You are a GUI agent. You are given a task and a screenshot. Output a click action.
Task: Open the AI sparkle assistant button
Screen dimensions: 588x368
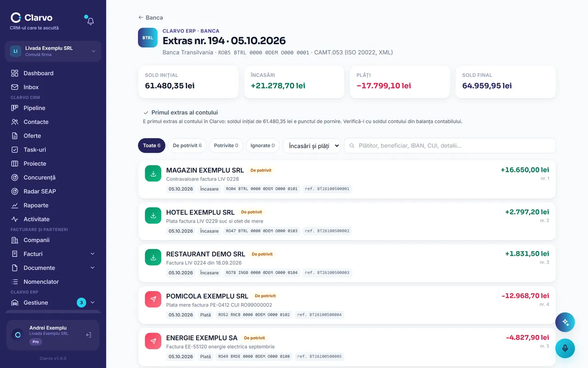565,322
